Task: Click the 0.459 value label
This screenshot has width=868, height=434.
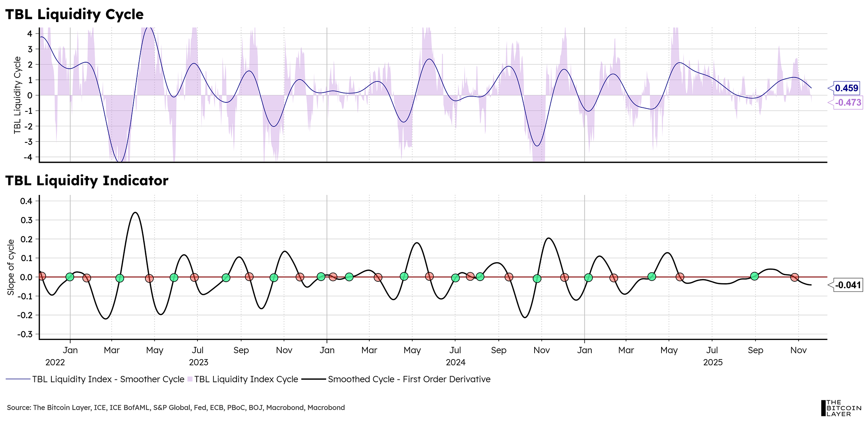Action: point(846,88)
